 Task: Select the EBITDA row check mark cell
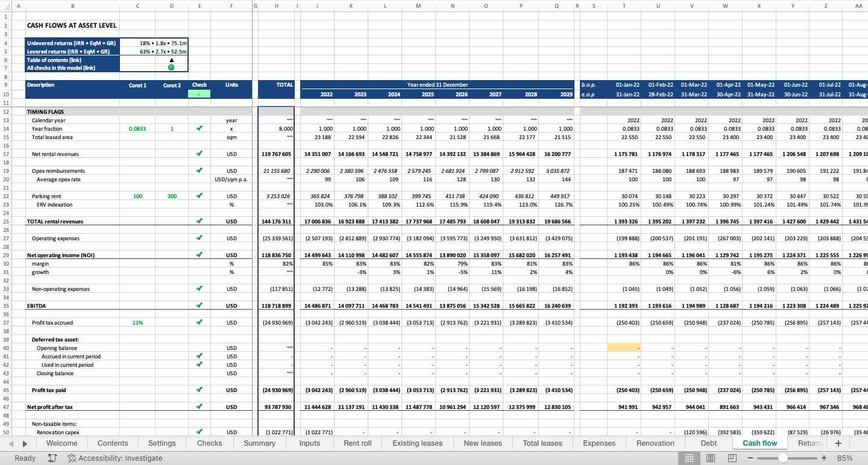(200, 306)
